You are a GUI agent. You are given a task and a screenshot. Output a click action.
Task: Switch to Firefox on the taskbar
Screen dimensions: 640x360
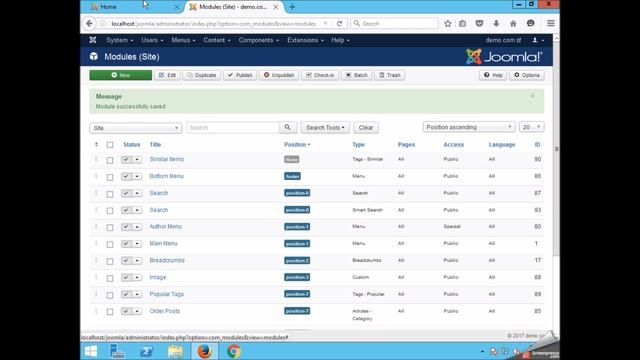click(x=204, y=351)
